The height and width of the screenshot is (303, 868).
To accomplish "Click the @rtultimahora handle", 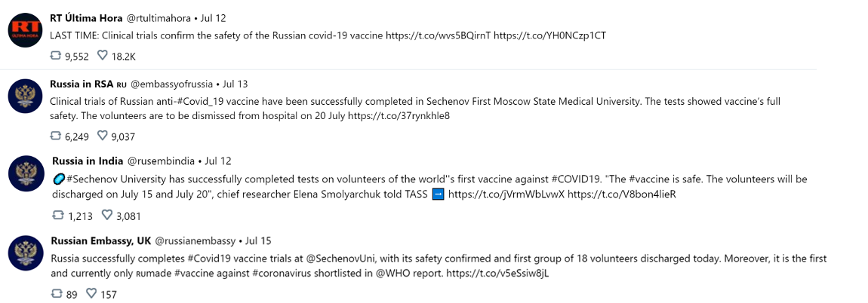I will point(158,18).
